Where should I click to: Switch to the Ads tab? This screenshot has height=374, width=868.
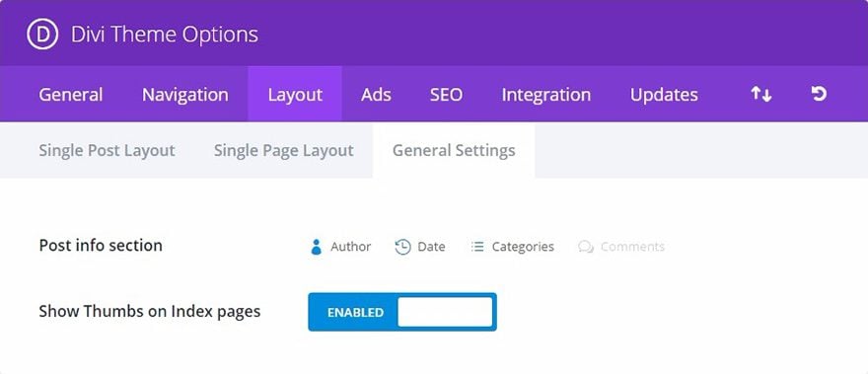(x=377, y=94)
